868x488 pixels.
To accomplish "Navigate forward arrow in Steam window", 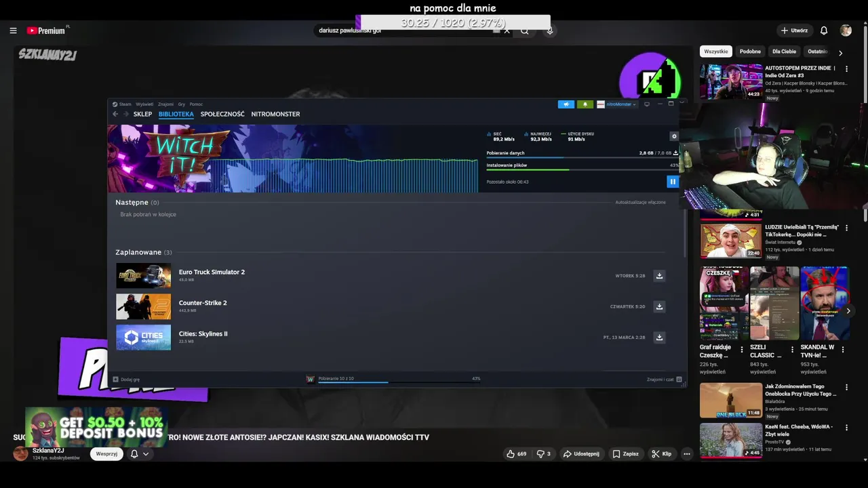I will [125, 114].
